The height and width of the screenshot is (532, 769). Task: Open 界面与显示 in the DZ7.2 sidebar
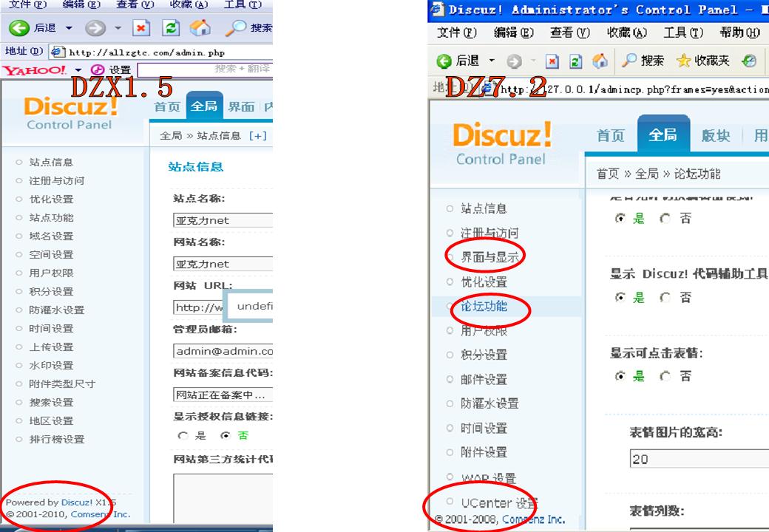point(489,257)
